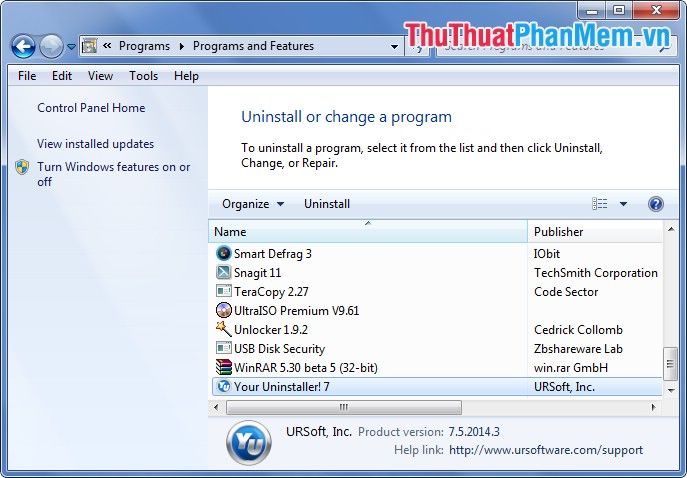
Task: Open the Organize dropdown
Action: [x=253, y=204]
